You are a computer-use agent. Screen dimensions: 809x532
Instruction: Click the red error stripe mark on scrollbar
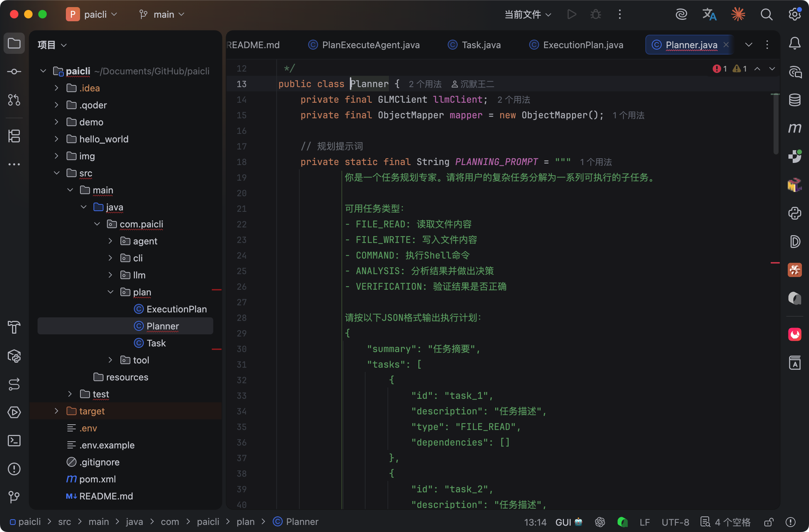(775, 263)
